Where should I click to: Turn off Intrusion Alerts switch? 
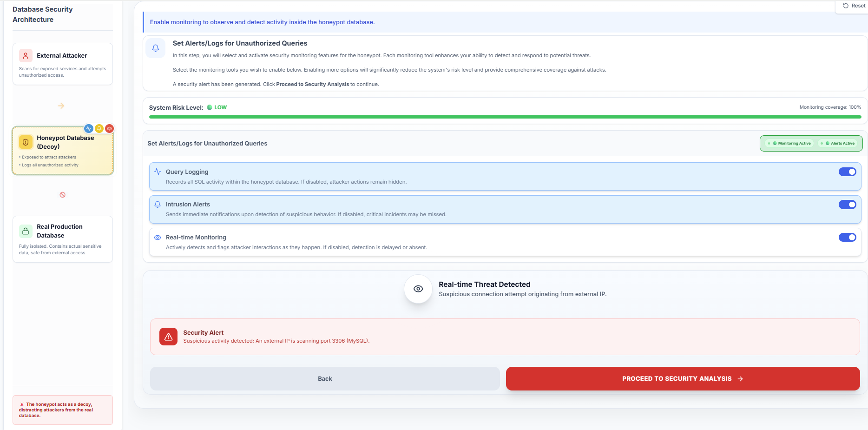tap(848, 205)
